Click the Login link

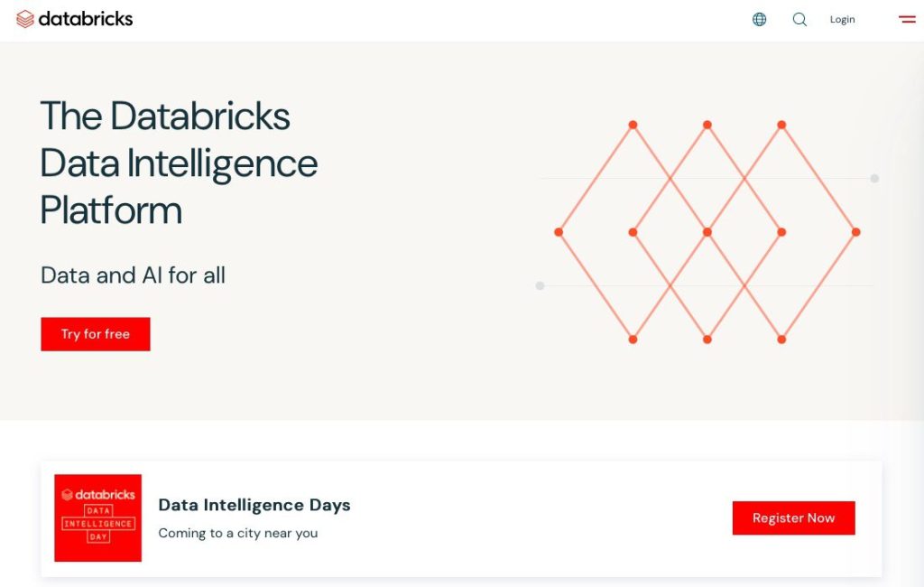click(x=842, y=20)
